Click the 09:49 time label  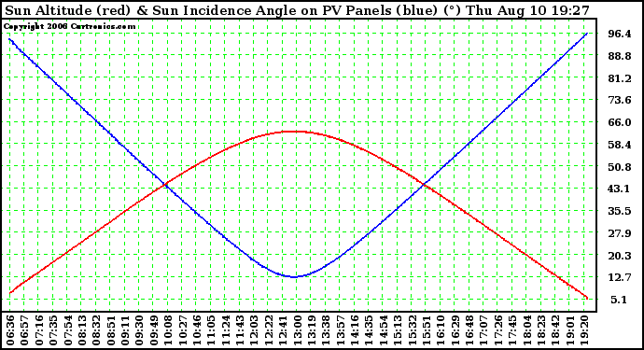[x=154, y=330]
